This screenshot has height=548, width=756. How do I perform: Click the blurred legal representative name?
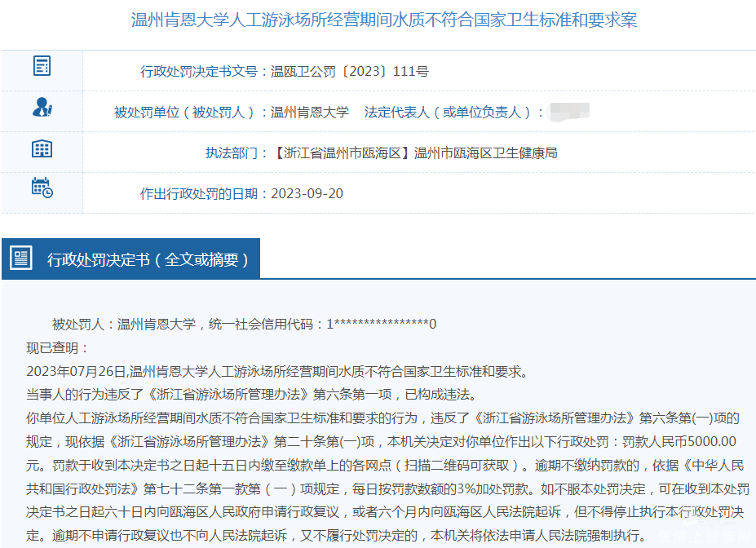point(569,112)
